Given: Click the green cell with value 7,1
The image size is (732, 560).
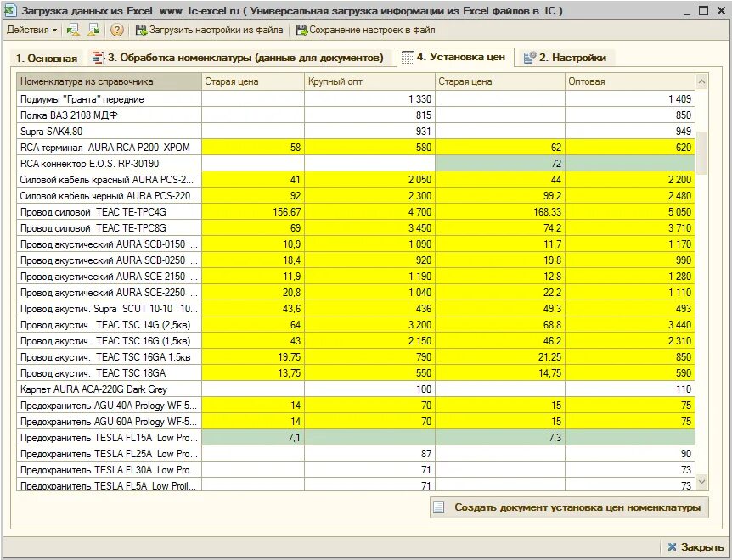Looking at the screenshot, I should pos(253,438).
